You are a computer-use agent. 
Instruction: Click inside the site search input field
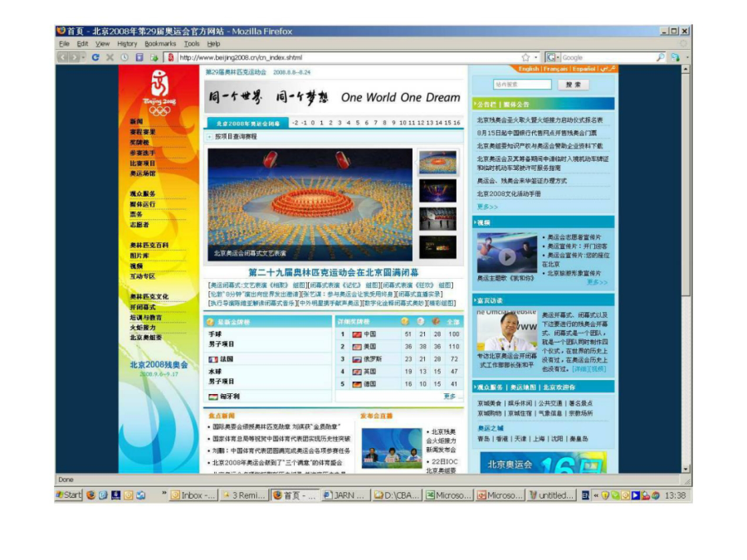[522, 85]
